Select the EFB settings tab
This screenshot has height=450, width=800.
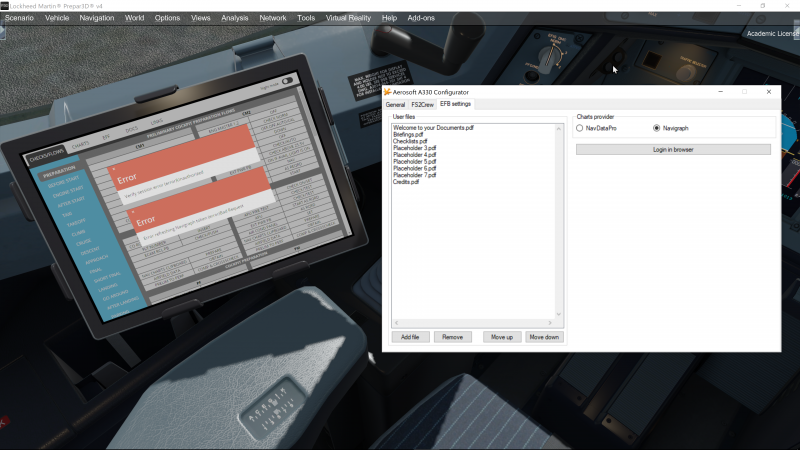(x=455, y=104)
